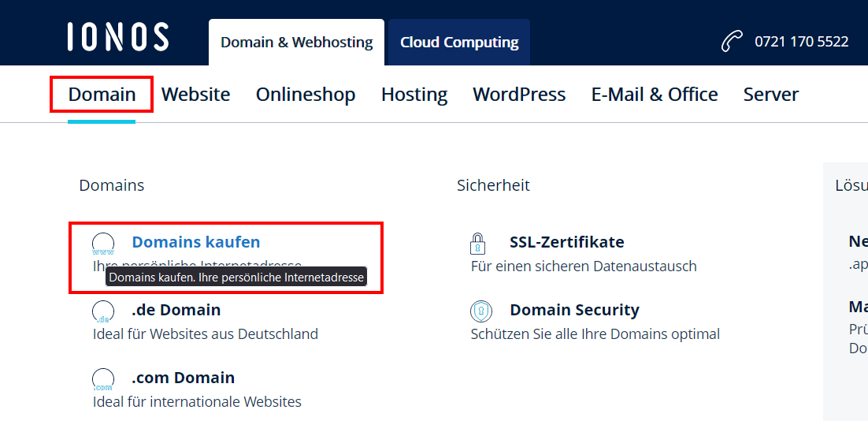Open the .com Domain link
This screenshot has width=868, height=421.
tap(184, 378)
